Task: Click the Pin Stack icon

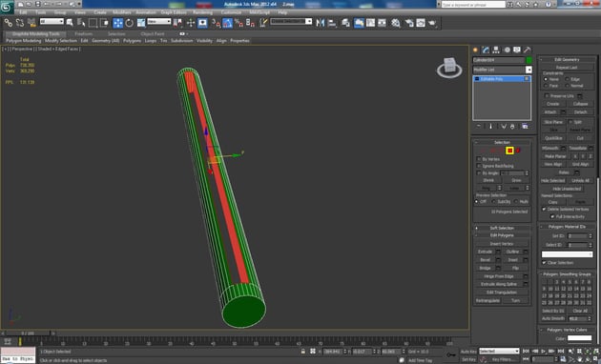Action: pos(478,127)
